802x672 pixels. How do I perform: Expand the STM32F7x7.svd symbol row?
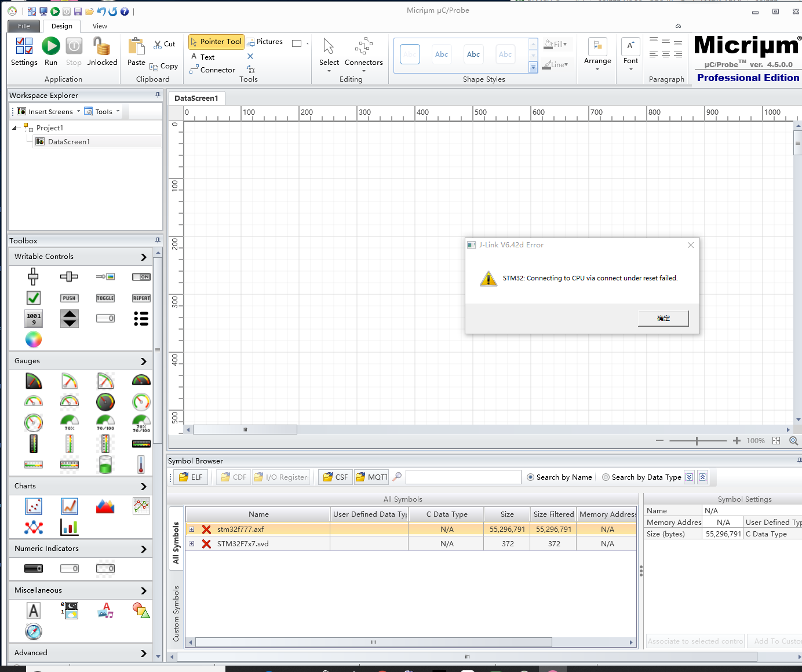191,543
